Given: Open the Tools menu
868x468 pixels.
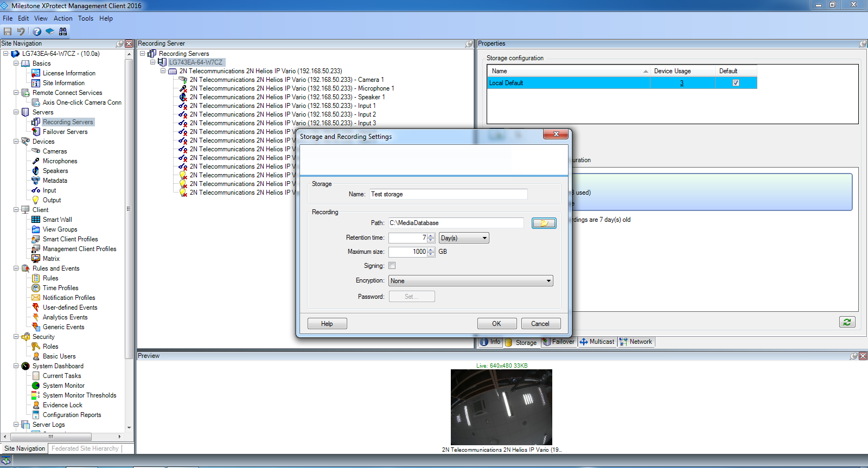Looking at the screenshot, I should [x=85, y=18].
